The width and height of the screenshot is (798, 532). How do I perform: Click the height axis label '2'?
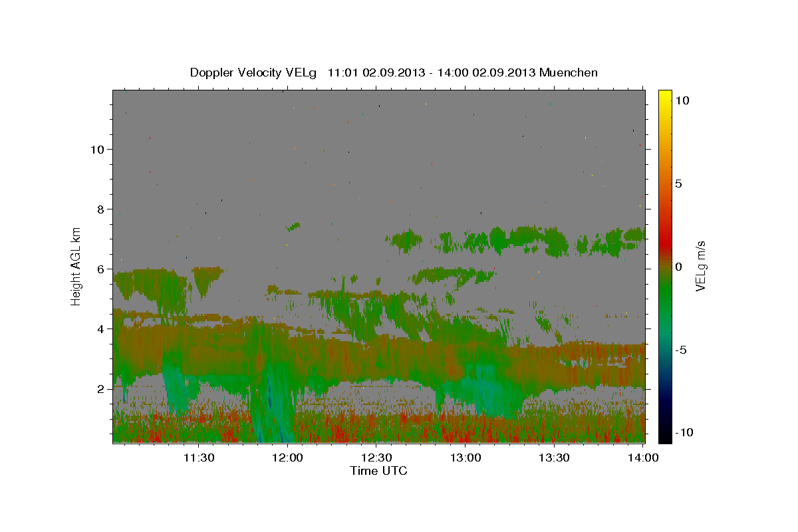[100, 389]
